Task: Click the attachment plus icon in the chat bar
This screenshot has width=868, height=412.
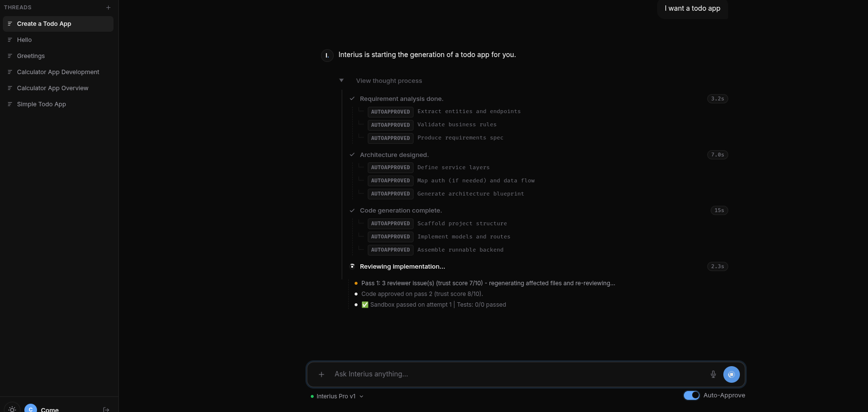Action: point(321,374)
